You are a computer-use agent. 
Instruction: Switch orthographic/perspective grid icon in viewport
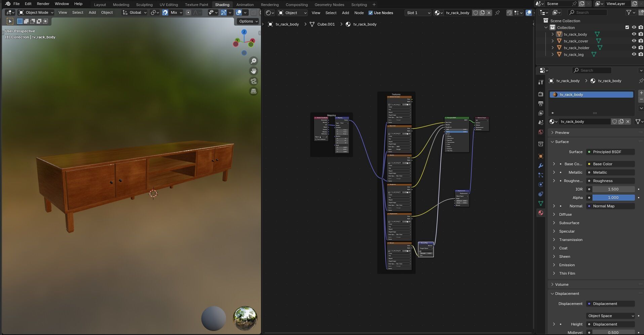(x=254, y=91)
